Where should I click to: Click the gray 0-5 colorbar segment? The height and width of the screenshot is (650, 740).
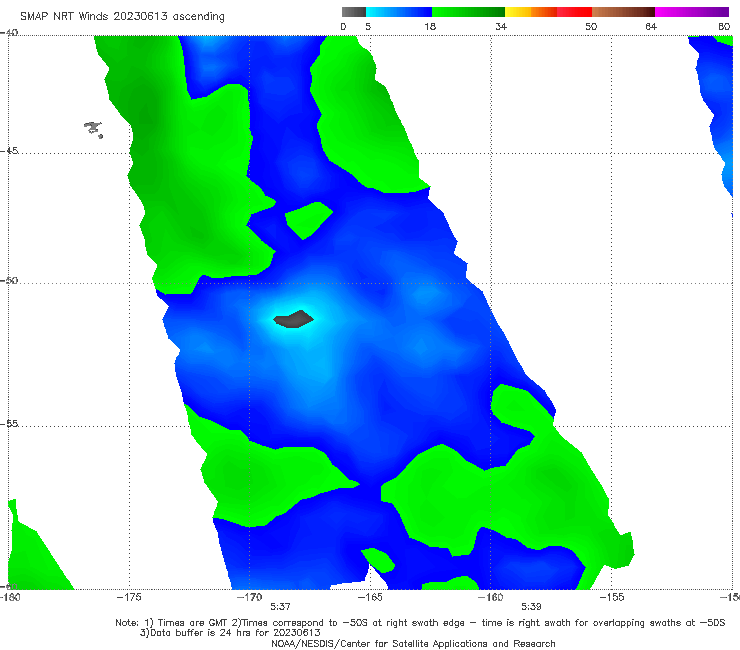coord(354,12)
